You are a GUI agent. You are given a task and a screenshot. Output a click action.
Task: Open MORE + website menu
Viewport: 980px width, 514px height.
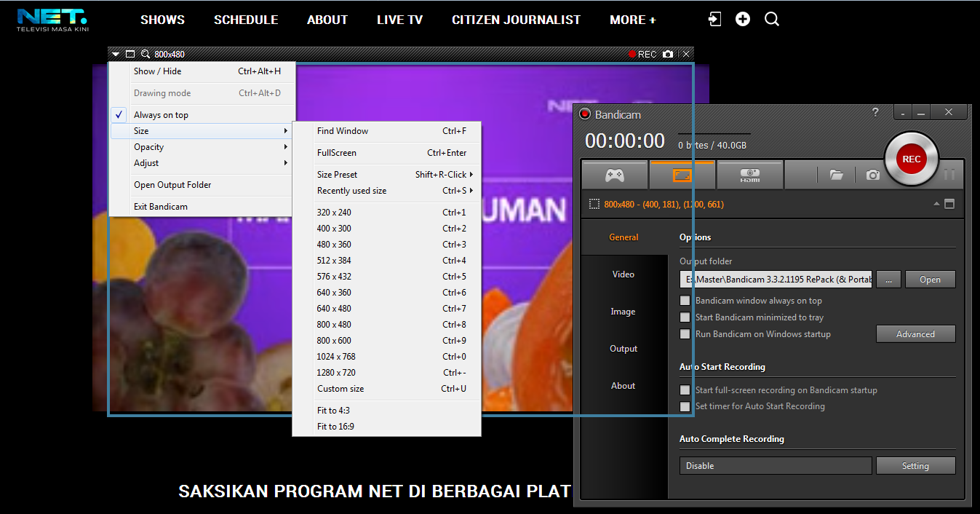(633, 20)
